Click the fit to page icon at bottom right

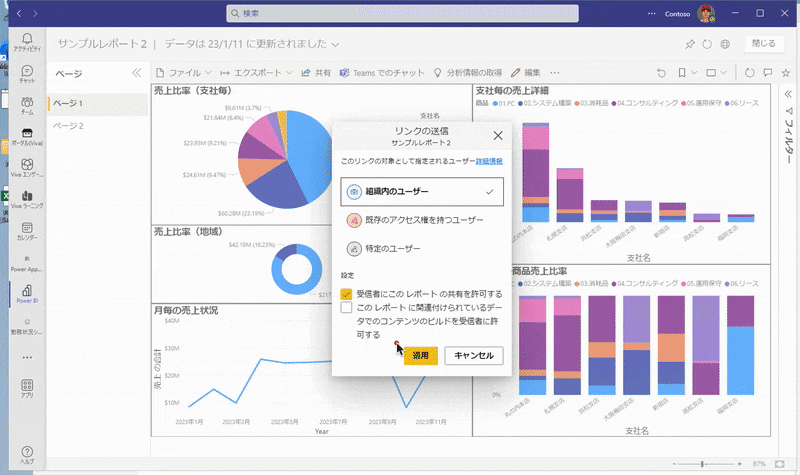tap(780, 464)
